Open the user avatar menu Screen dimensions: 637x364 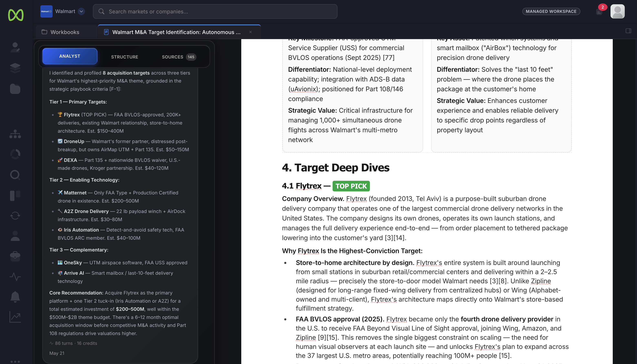(x=617, y=11)
